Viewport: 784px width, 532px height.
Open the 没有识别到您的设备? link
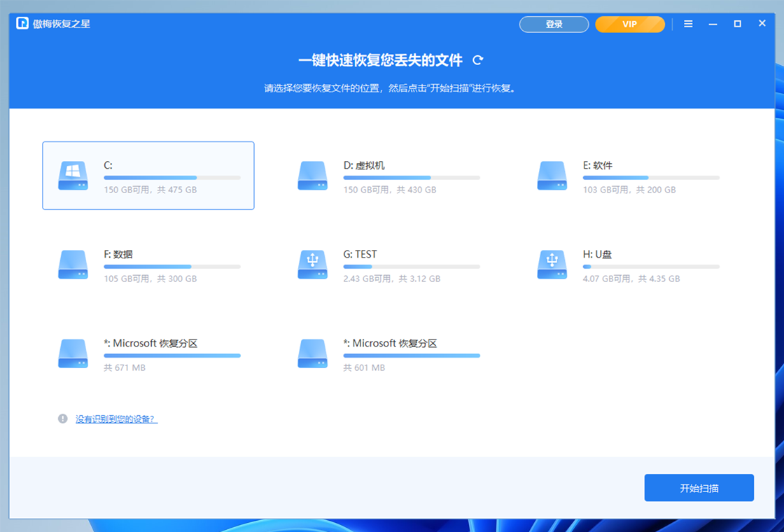(116, 419)
